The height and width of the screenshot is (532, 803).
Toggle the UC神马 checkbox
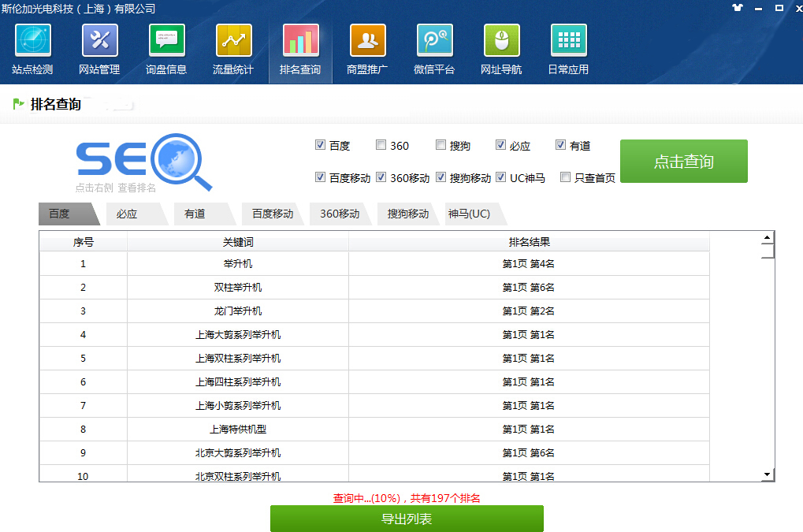coord(500,177)
